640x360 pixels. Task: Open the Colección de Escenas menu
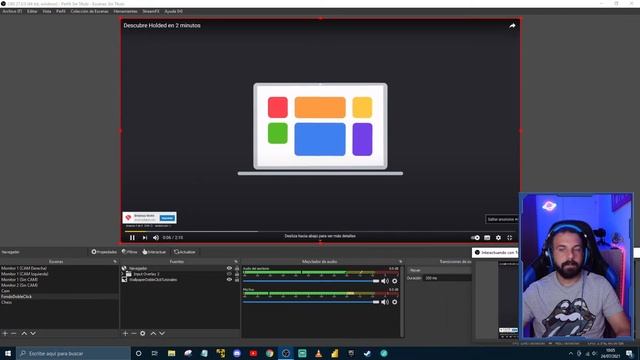coord(89,11)
